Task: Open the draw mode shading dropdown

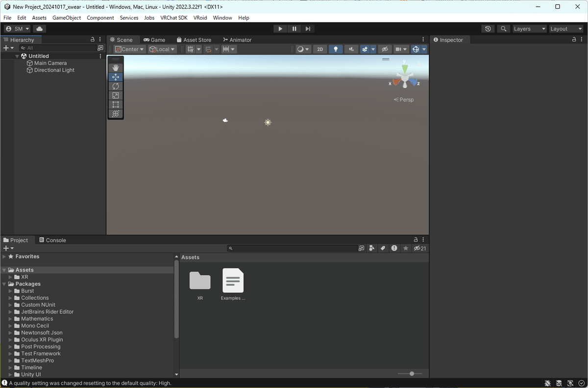Action: point(303,49)
